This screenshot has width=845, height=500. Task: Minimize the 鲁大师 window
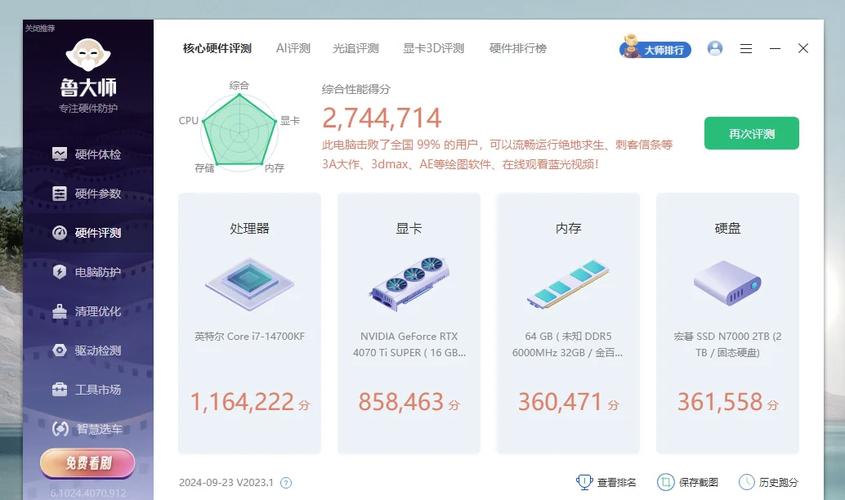(x=775, y=48)
